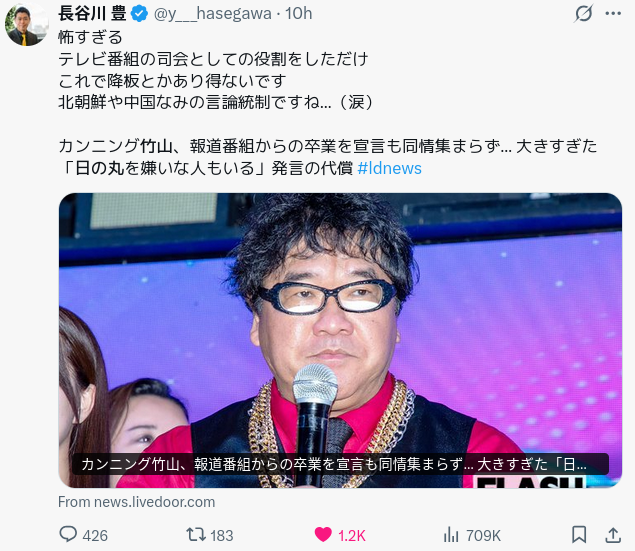View analytics bar chart icon
Screen dimensions: 635x551
click(451, 535)
